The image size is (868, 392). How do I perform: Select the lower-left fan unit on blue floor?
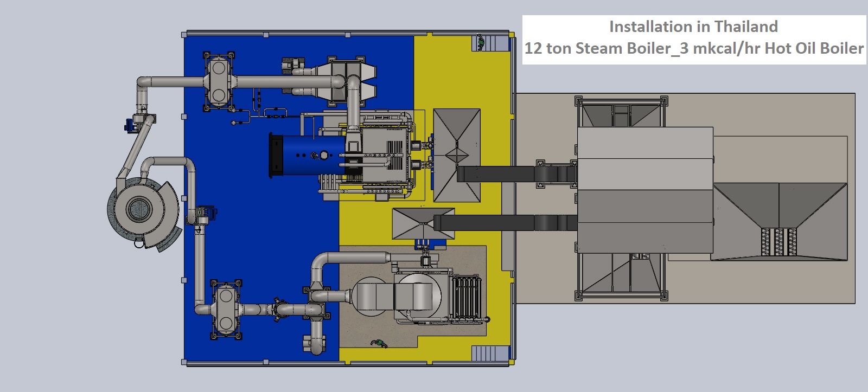point(225,310)
